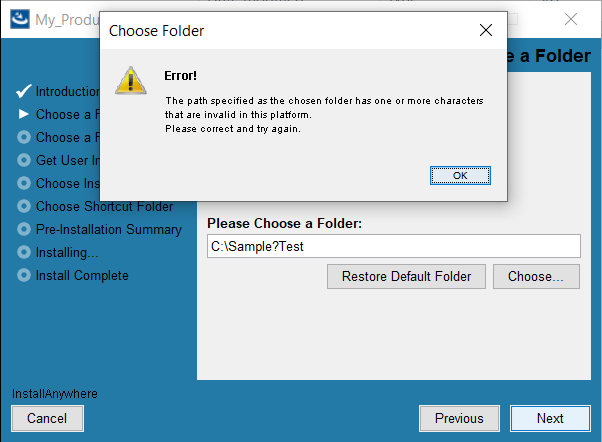602x442 pixels.
Task: Click the Pre-Installation Summary step bullet
Action: [24, 229]
